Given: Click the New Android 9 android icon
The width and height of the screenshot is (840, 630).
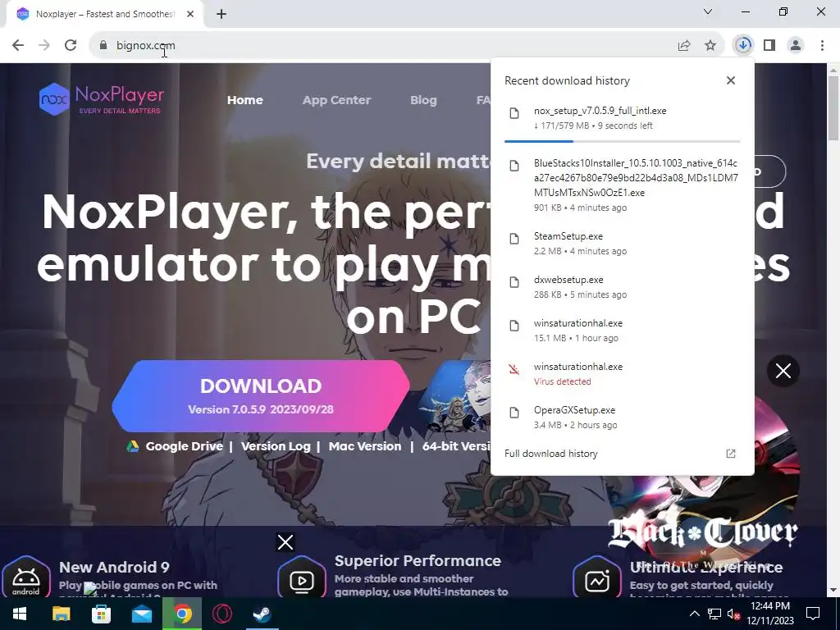Looking at the screenshot, I should pos(25,578).
